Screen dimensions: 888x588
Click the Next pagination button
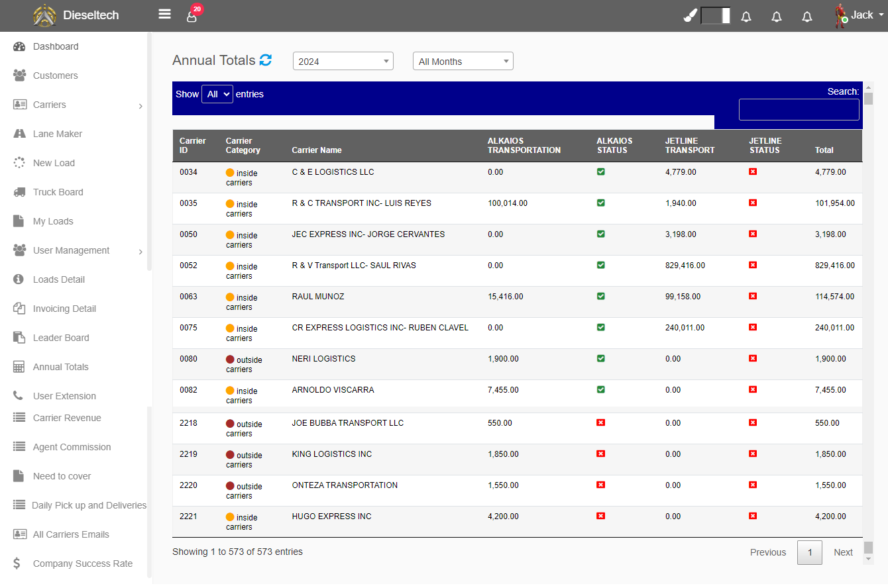click(843, 552)
